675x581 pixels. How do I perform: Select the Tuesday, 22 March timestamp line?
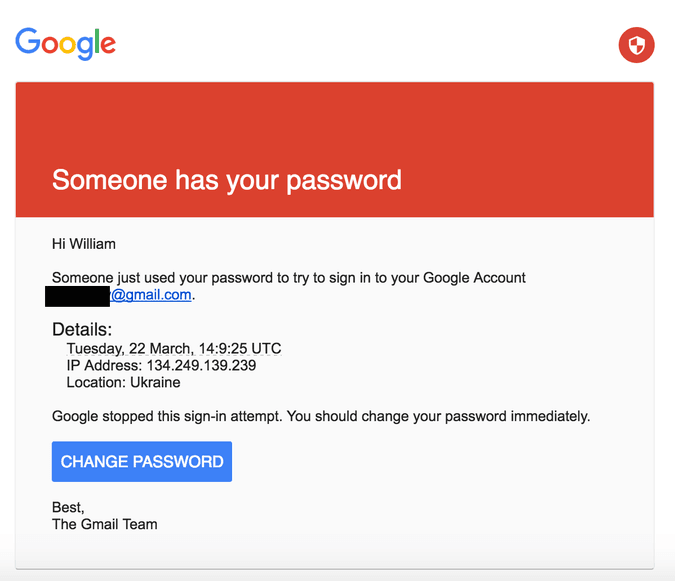coord(173,349)
